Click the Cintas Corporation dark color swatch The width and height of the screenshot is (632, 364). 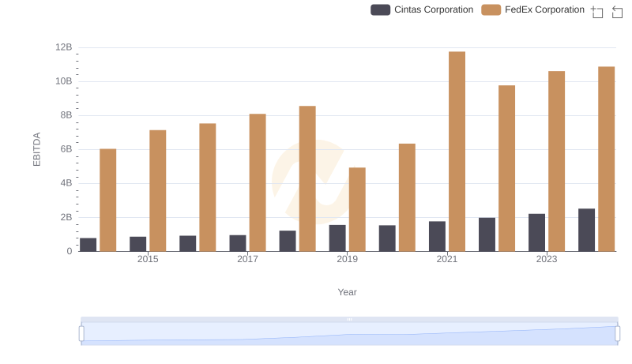tap(380, 9)
